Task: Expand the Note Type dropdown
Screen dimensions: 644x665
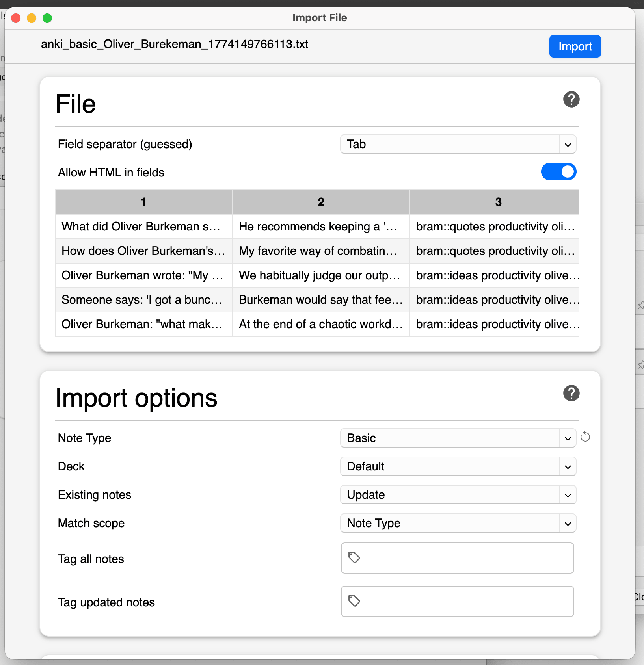Action: pos(458,438)
